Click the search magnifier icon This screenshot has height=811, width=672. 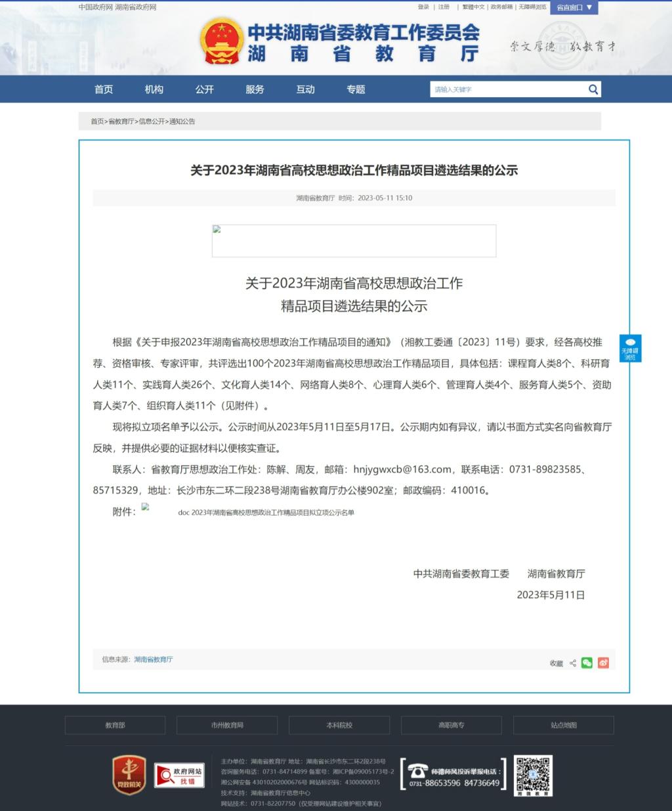593,89
